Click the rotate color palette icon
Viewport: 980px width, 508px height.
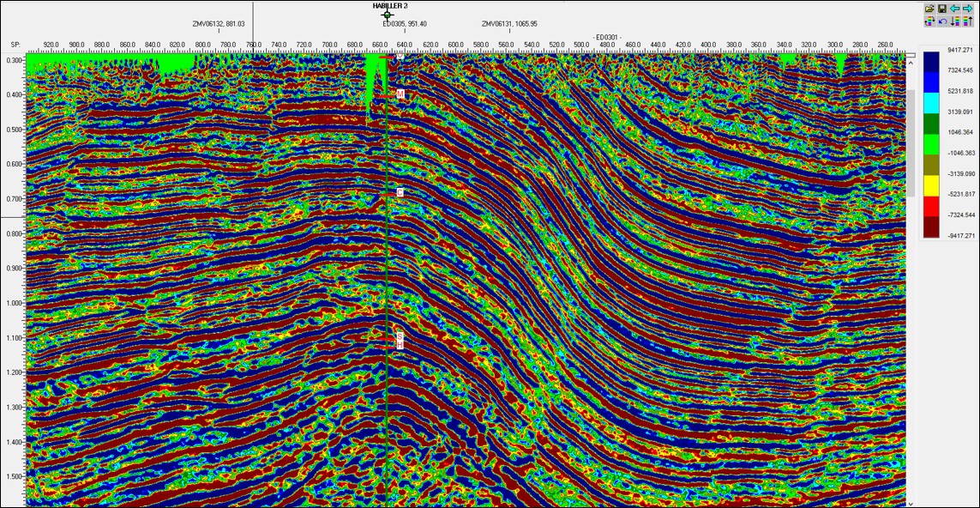pos(929,21)
